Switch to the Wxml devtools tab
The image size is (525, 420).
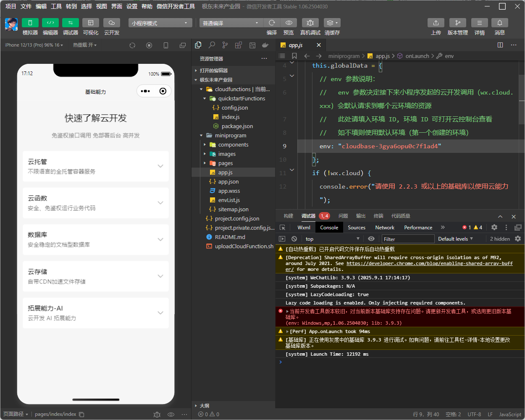pyautogui.click(x=304, y=228)
